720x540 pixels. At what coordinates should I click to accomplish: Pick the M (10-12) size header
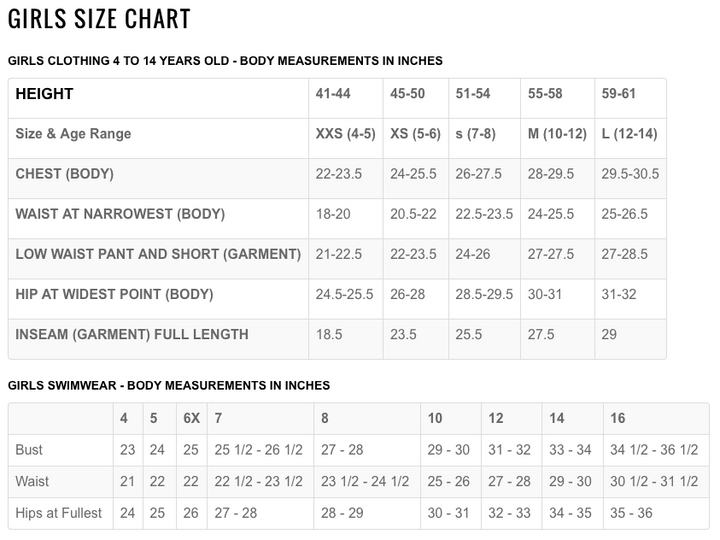tap(557, 134)
